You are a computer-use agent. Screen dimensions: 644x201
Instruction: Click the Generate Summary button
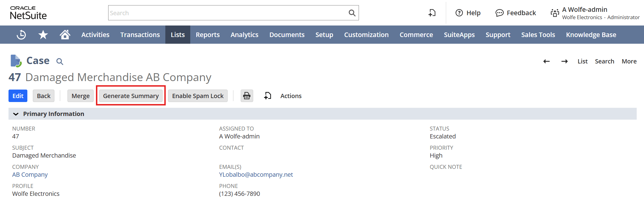[x=131, y=96]
